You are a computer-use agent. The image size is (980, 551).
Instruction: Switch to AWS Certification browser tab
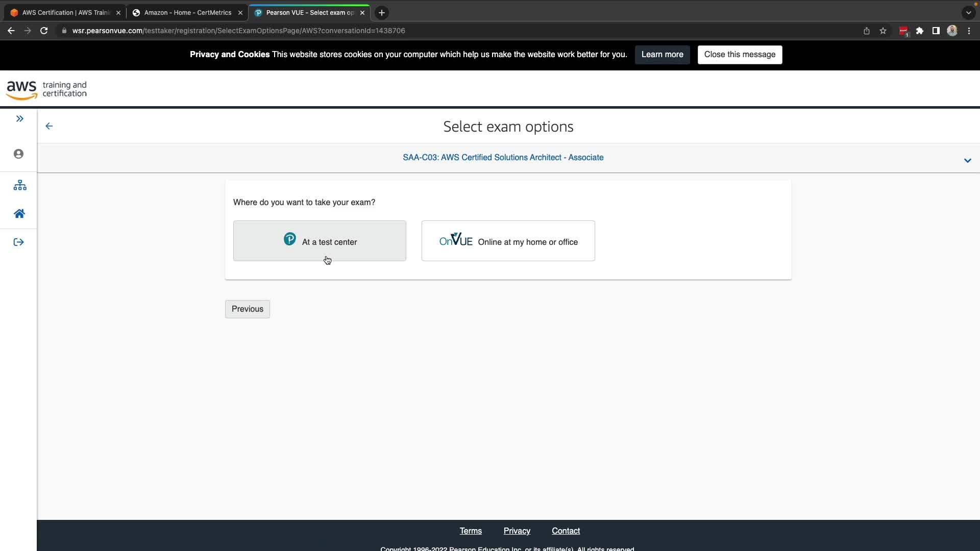point(65,13)
